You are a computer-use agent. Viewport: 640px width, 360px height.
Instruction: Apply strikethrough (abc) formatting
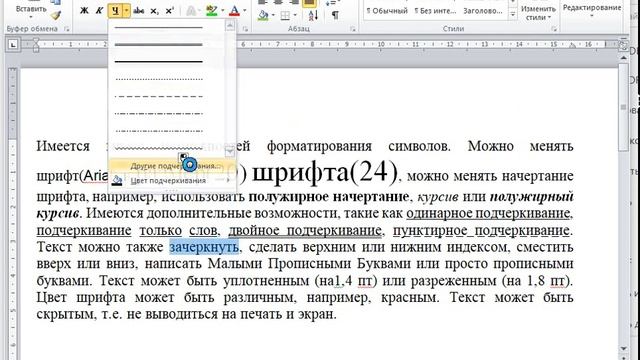pos(139,11)
